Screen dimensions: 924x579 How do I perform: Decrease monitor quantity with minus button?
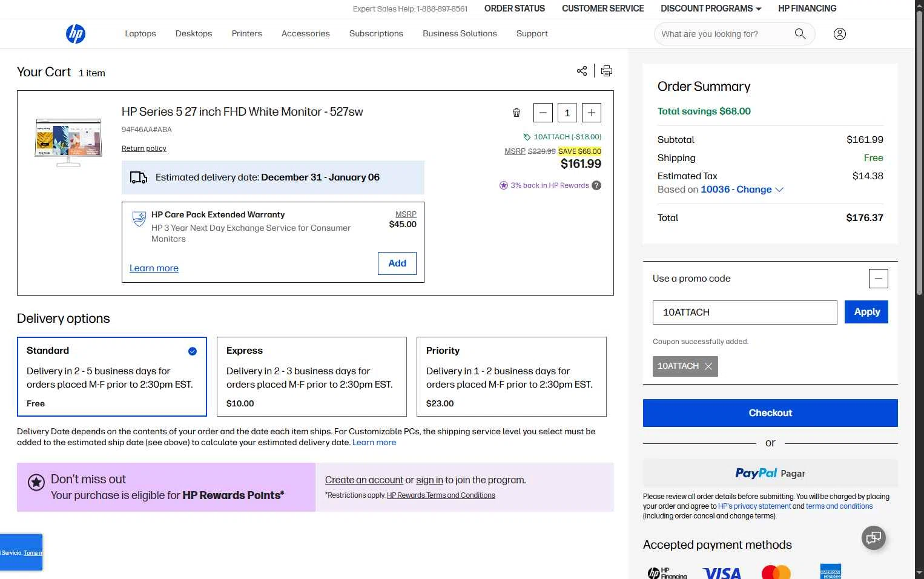click(x=543, y=113)
